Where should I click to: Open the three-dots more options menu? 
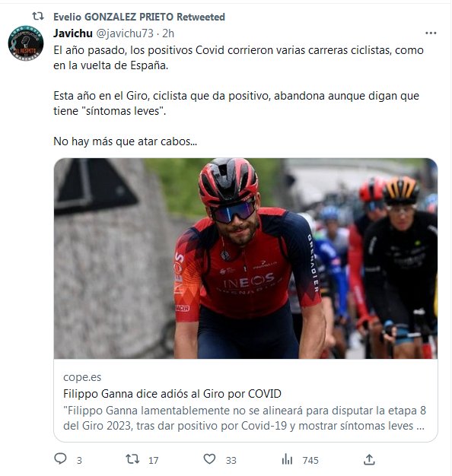click(431, 33)
